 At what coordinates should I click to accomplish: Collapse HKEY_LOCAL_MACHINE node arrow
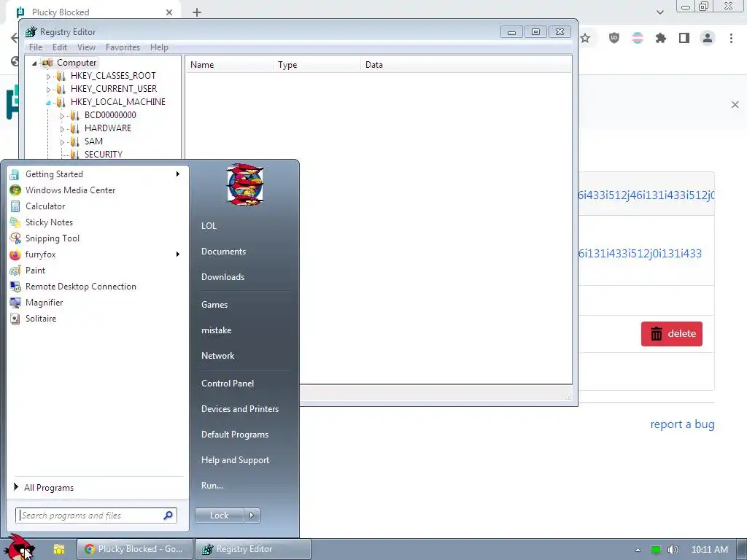pyautogui.click(x=48, y=102)
